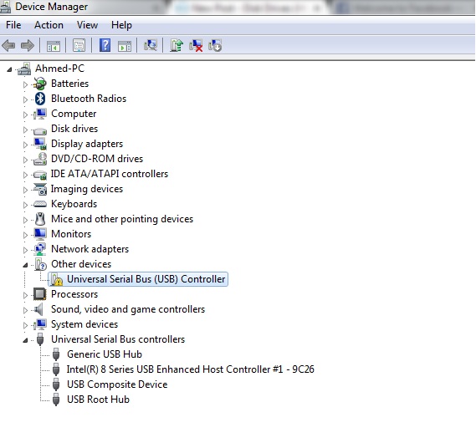Image resolution: width=476 pixels, height=448 pixels.
Task: Select the Imaging devices label
Action: (x=87, y=189)
